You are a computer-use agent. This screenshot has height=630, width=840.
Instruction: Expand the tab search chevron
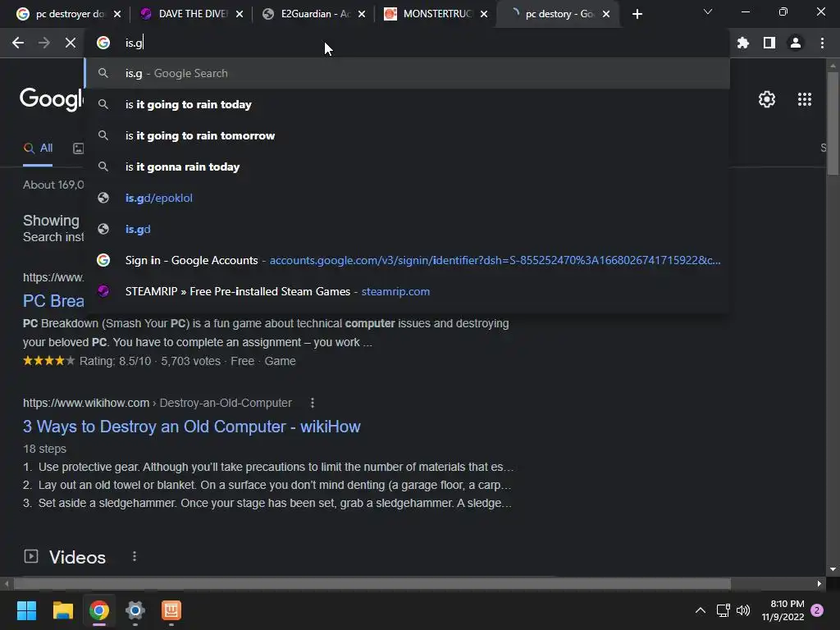[708, 11]
